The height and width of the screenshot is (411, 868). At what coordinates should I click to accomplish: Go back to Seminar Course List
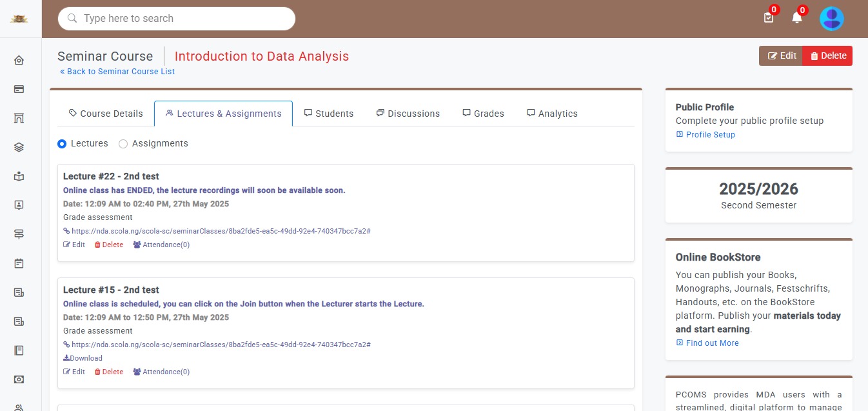(x=117, y=72)
